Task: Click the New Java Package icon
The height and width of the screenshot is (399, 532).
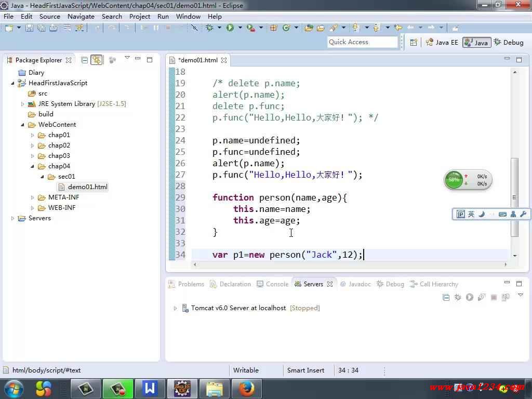Action: point(273,28)
